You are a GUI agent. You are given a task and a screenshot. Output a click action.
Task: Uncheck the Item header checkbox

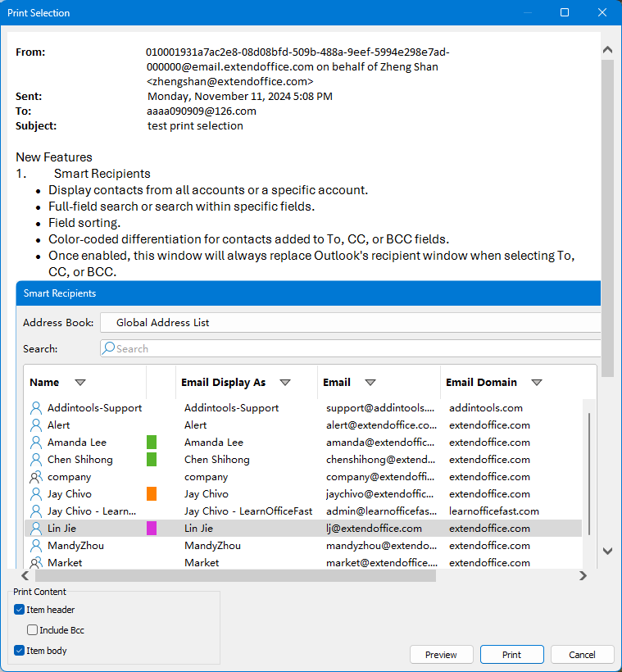[x=19, y=610]
